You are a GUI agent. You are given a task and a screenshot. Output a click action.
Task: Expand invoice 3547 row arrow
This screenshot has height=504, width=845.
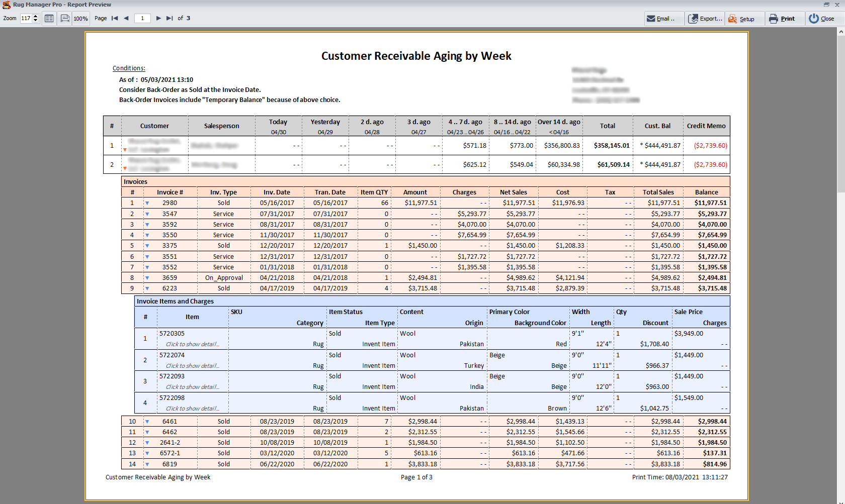click(x=147, y=214)
